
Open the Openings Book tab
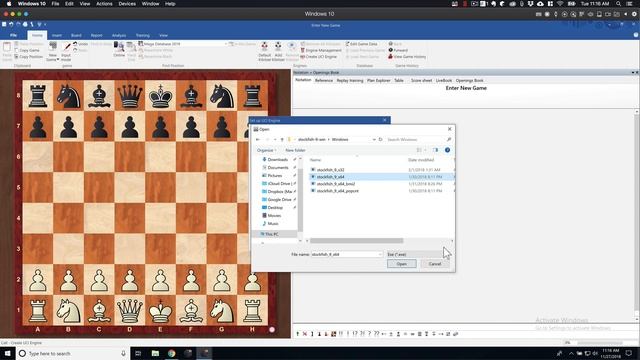pos(469,80)
